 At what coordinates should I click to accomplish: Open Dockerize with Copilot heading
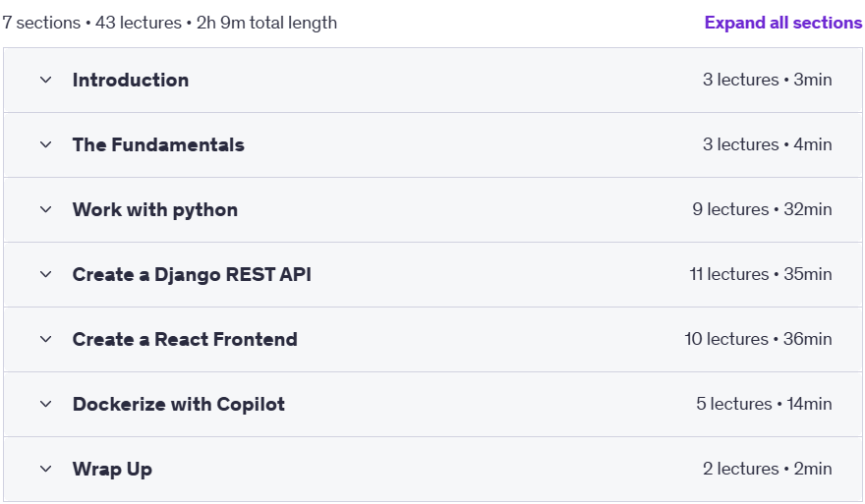179,404
